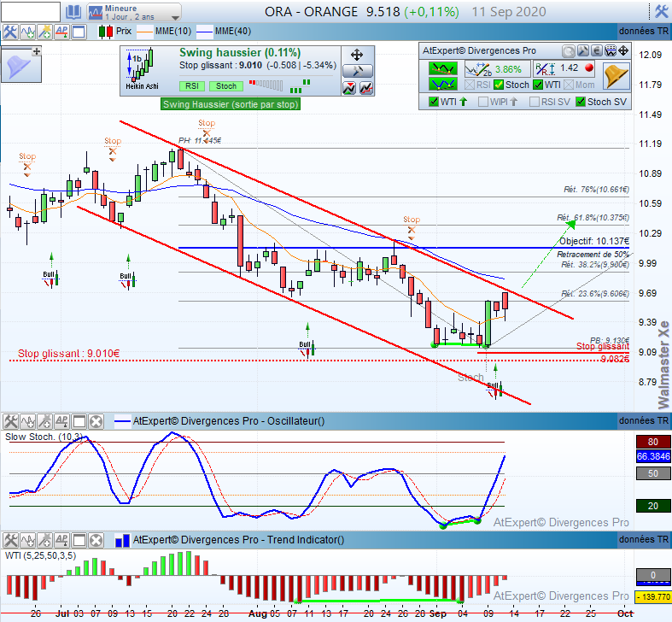672x622 pixels.
Task: Open Trend Indicator panel settings tools icon
Action: (10, 541)
